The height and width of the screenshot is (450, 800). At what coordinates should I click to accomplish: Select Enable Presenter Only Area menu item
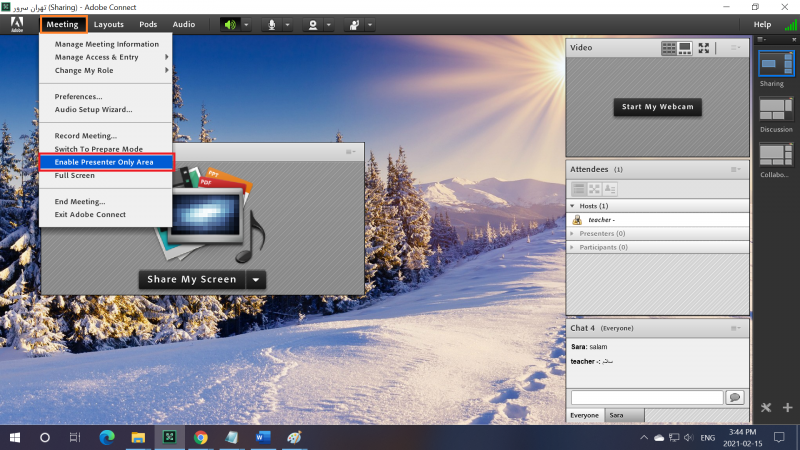pos(104,161)
